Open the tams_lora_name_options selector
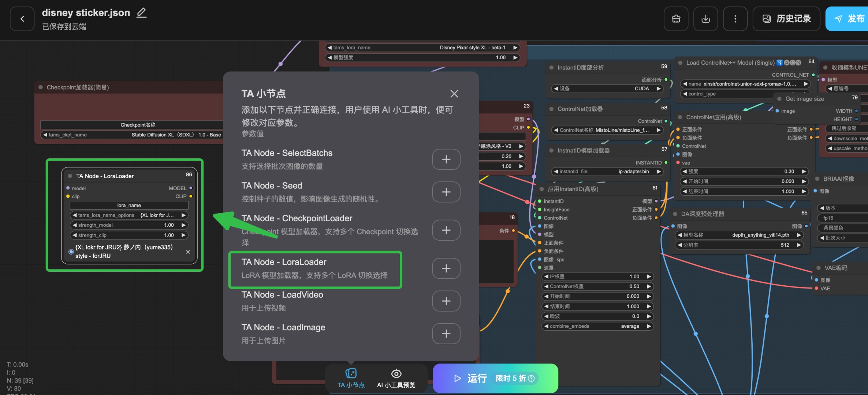This screenshot has width=868, height=395. [x=129, y=215]
